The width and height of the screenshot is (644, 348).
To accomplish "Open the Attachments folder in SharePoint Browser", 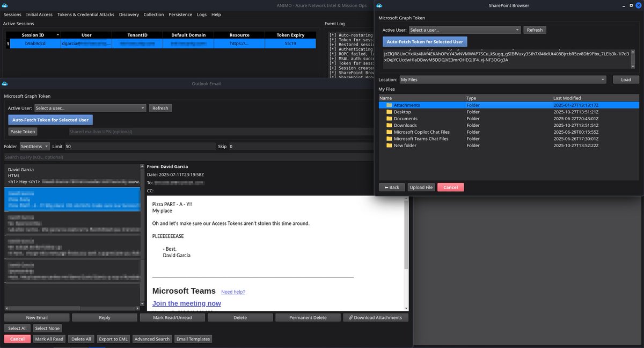I will click(x=509, y=105).
